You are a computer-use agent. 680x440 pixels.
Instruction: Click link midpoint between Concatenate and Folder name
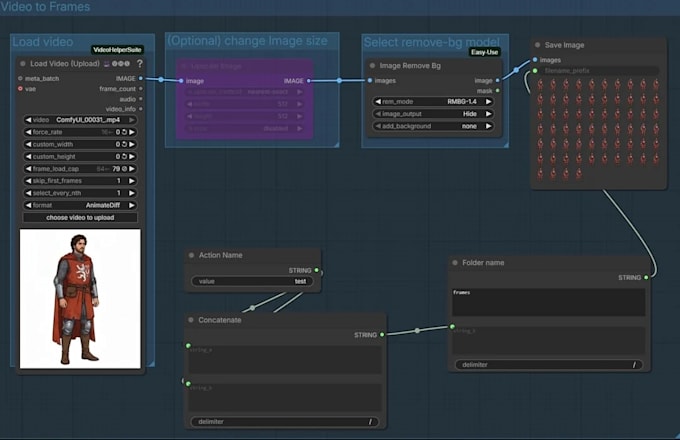(417, 331)
